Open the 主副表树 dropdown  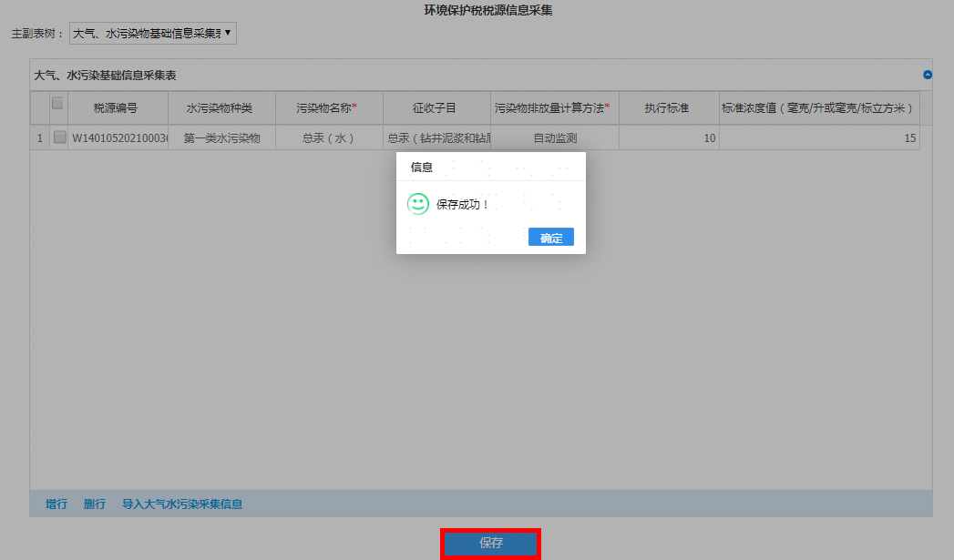153,33
